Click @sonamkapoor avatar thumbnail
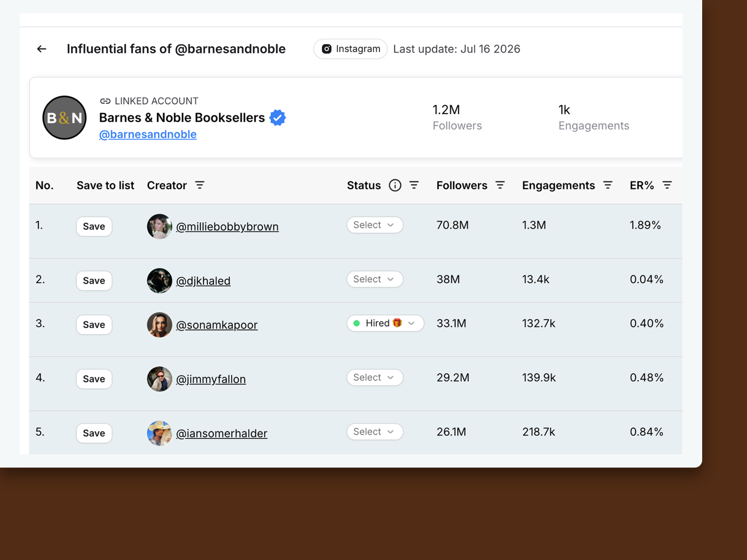 point(159,325)
